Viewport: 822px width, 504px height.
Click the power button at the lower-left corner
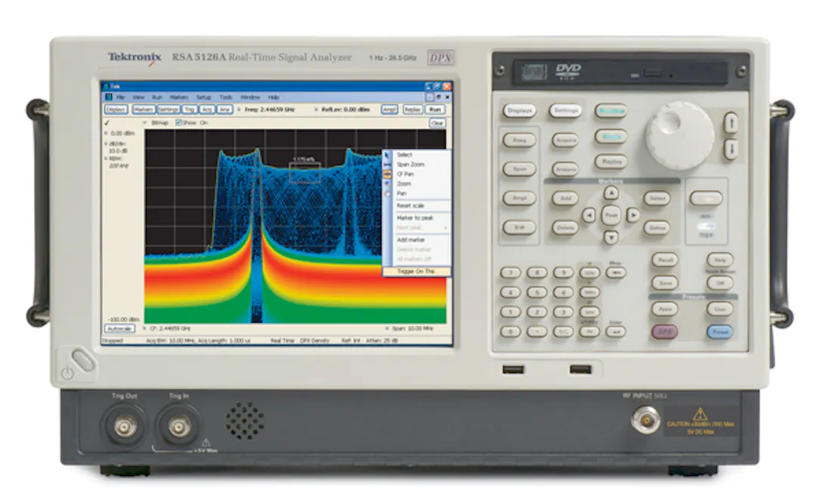click(x=83, y=360)
